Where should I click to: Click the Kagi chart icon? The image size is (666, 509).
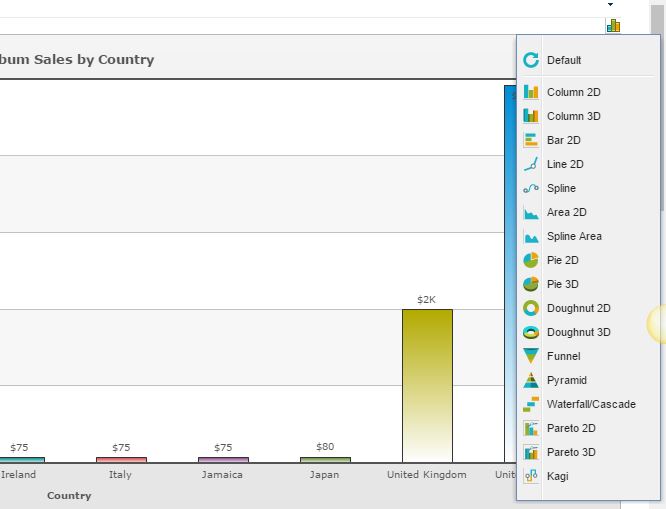[x=531, y=476]
